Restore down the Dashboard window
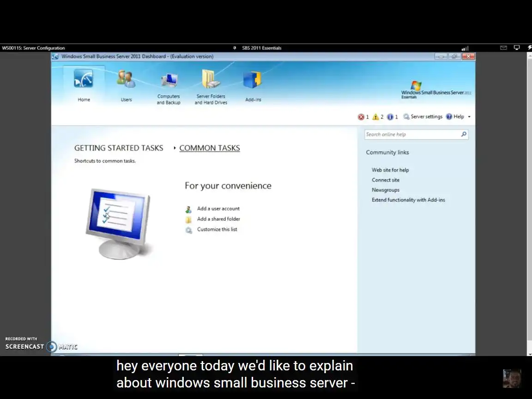 [x=454, y=56]
